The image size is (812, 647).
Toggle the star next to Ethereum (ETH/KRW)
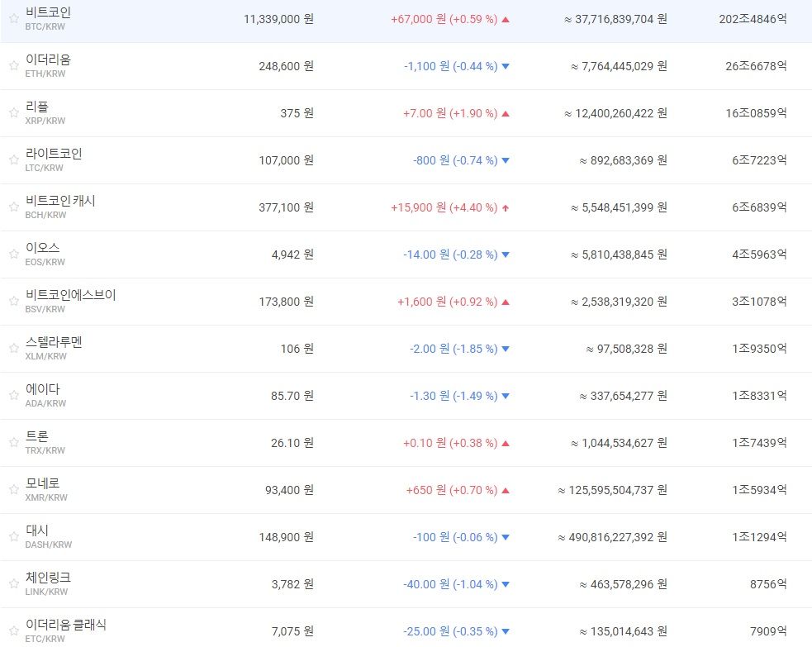coord(13,66)
